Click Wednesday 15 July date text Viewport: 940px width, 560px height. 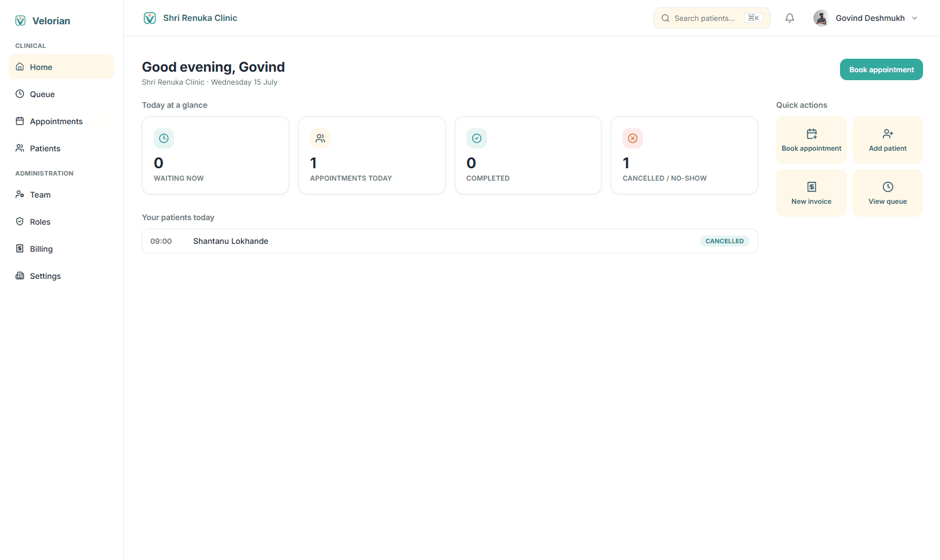coord(244,82)
